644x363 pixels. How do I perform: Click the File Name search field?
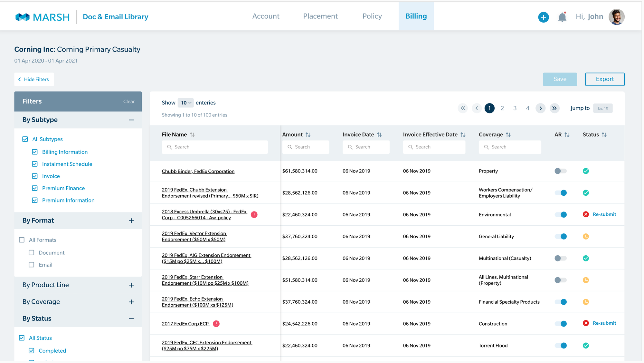tap(215, 147)
